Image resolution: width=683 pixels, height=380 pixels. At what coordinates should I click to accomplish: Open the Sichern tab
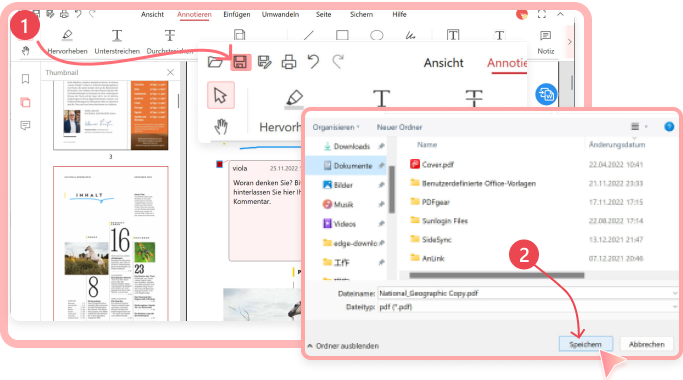[x=362, y=14]
